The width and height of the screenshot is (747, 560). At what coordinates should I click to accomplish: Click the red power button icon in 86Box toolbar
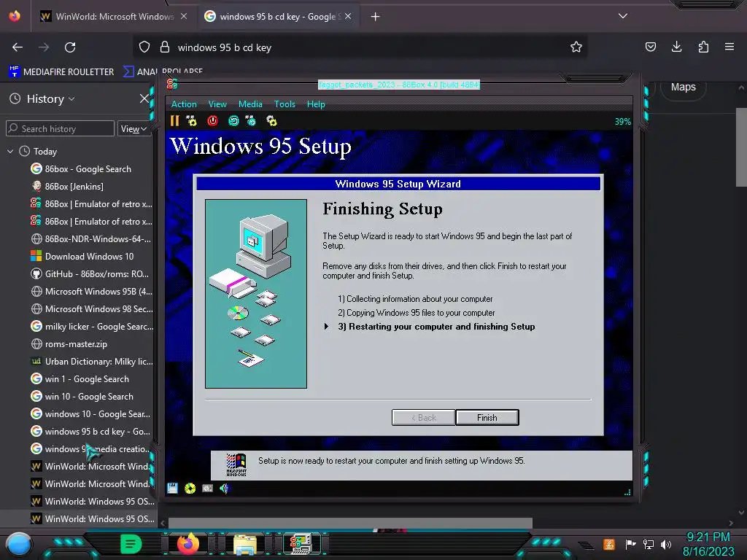coord(212,121)
